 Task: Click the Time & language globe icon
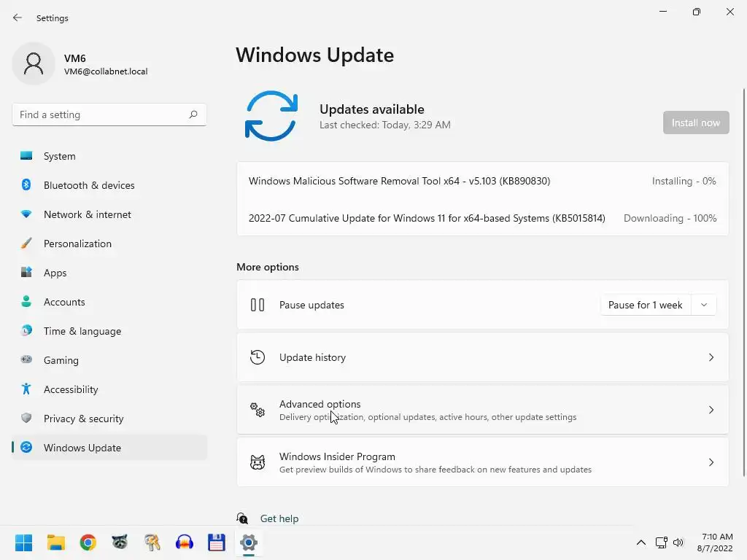(26, 330)
